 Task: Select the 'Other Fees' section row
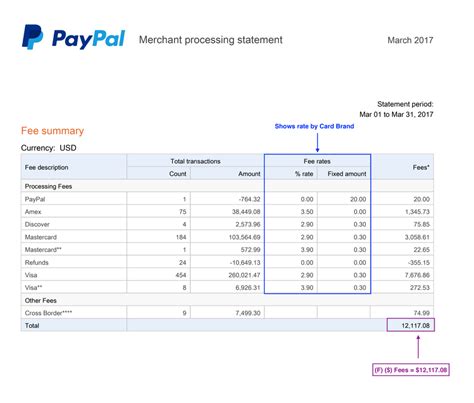click(227, 300)
